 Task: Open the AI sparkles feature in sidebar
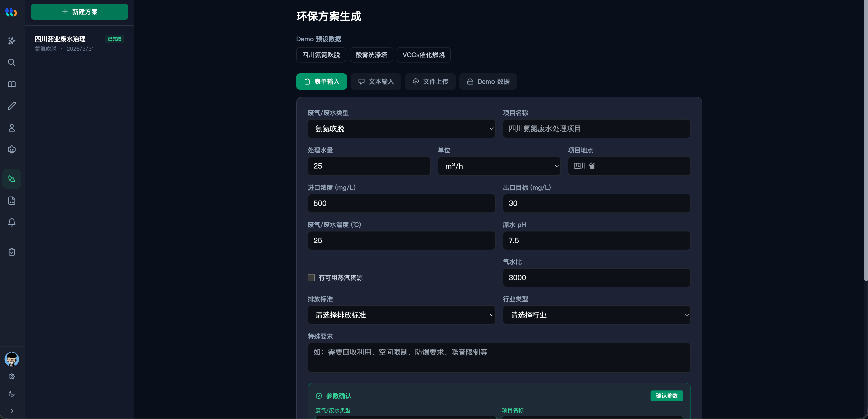coord(12,41)
